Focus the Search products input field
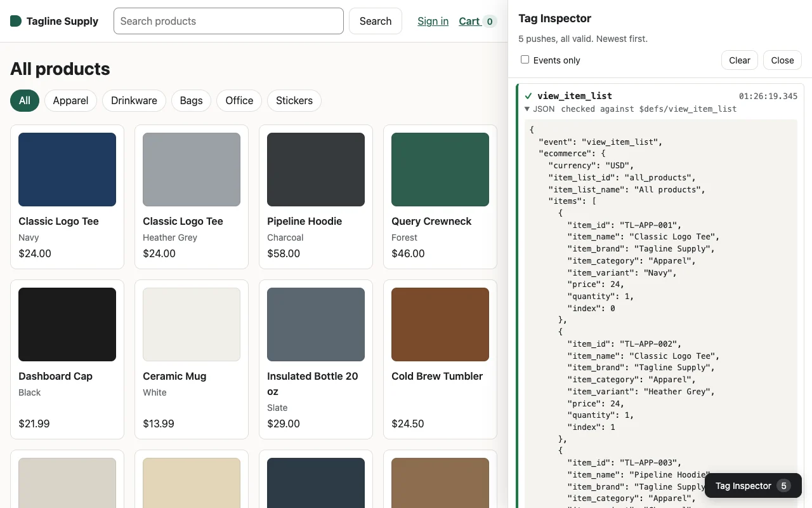The image size is (812, 508). (x=228, y=21)
